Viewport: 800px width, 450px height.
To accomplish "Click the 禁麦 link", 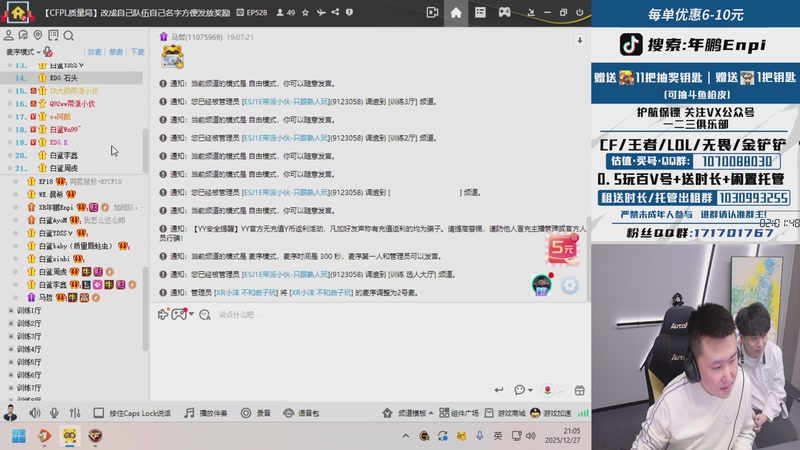I will (x=116, y=52).
